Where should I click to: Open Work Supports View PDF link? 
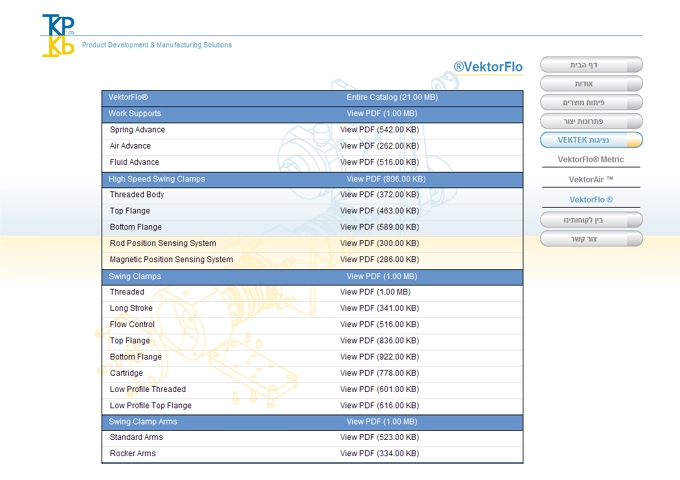point(382,114)
